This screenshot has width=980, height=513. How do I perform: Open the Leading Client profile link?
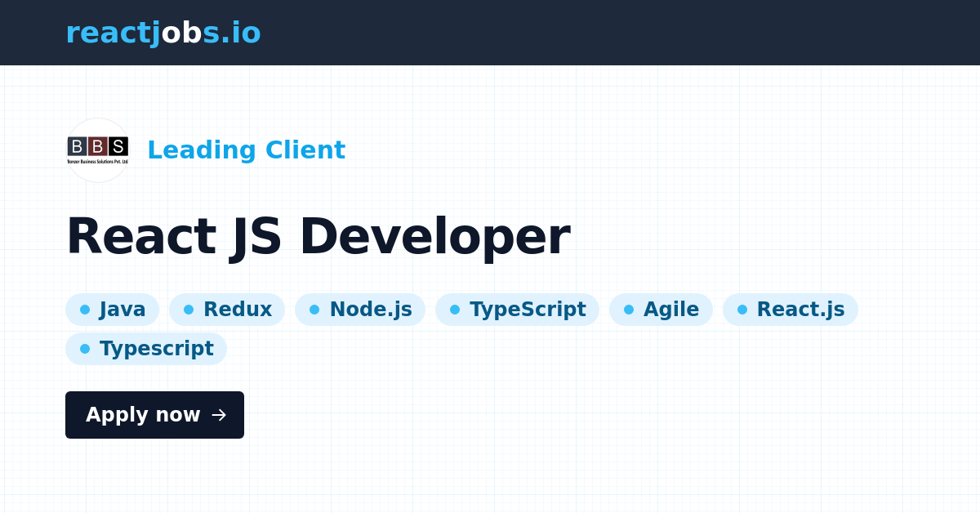tap(247, 150)
